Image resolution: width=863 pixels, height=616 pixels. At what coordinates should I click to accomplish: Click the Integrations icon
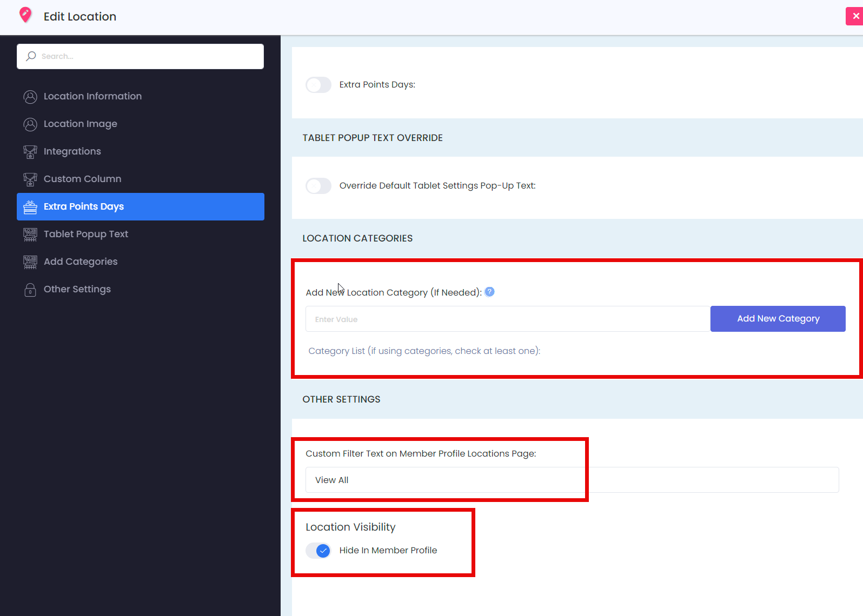pyautogui.click(x=30, y=152)
